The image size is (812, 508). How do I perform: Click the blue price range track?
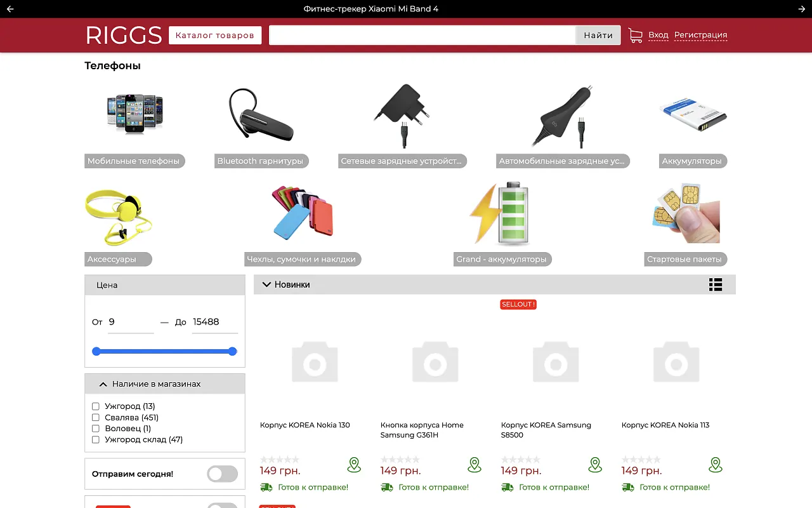point(165,351)
